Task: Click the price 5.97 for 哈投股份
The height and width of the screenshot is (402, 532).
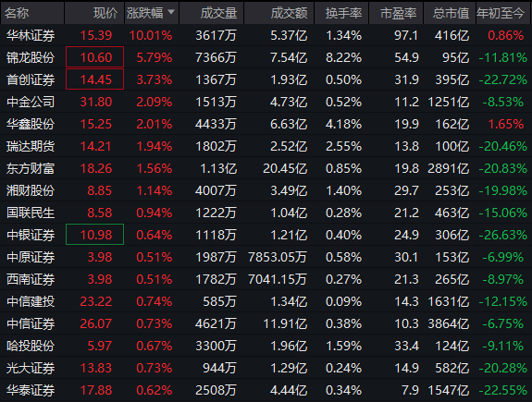Action: coord(100,346)
